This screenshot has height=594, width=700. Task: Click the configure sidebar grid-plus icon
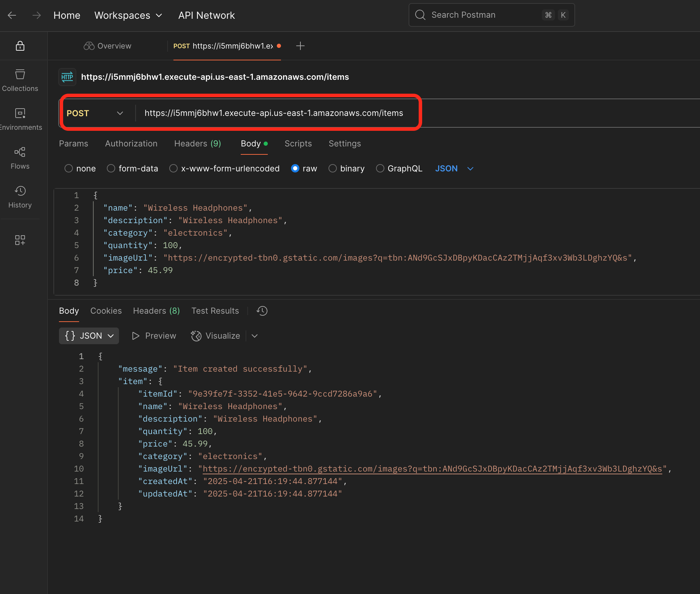tap(20, 240)
